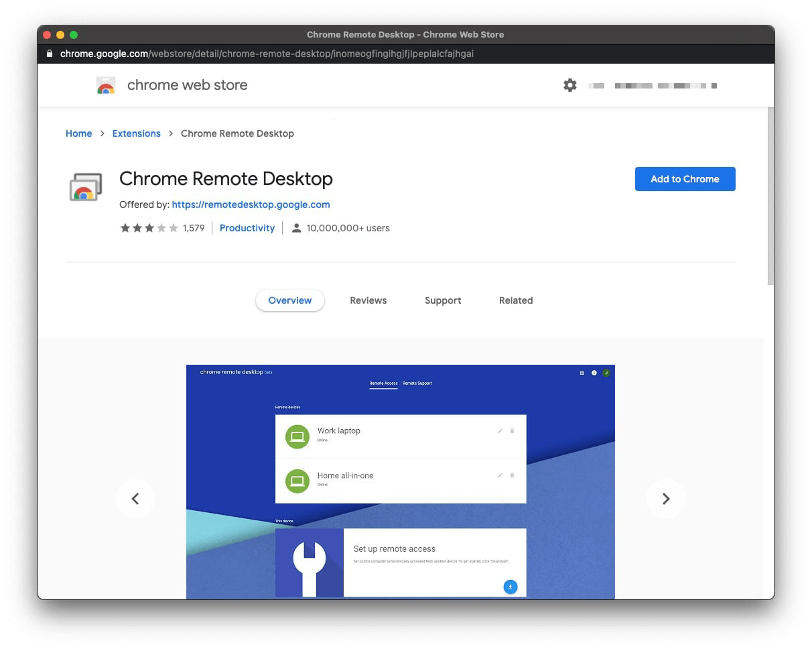Click the Work laptop green computer icon
Image resolution: width=812 pixels, height=649 pixels.
click(297, 436)
